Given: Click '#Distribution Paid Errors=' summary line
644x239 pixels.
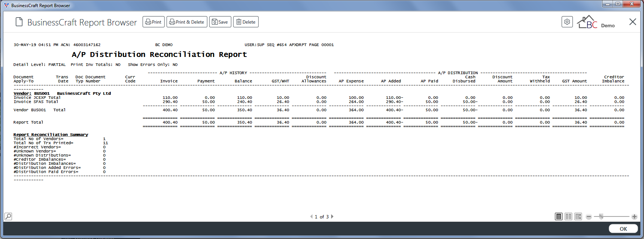Looking at the screenshot, I should 46,172.
